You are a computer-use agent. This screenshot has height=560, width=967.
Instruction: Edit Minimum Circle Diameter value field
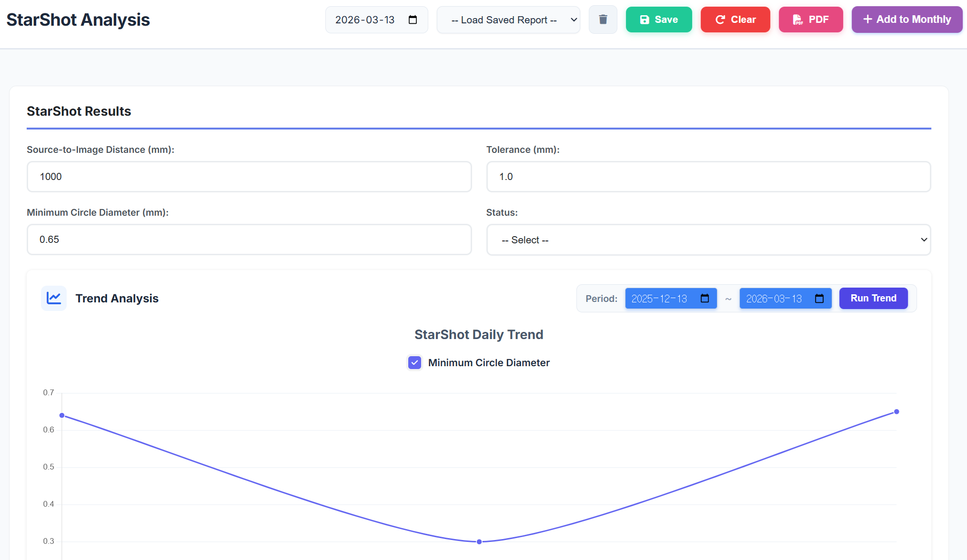click(x=249, y=240)
